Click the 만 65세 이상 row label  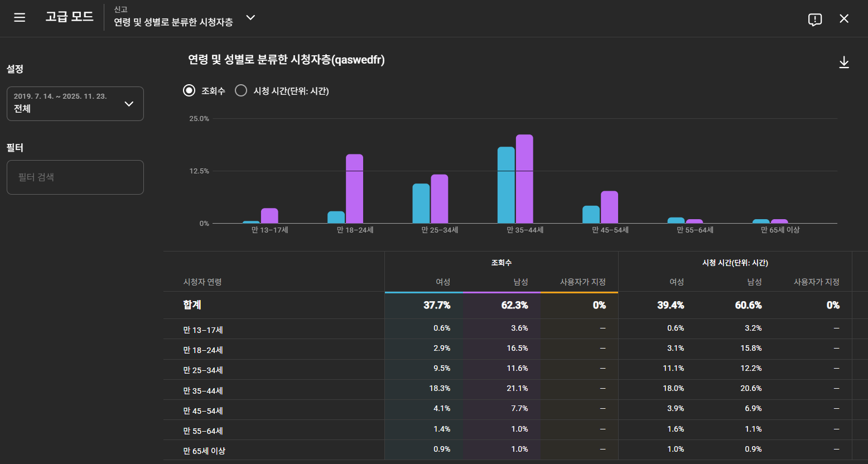pyautogui.click(x=204, y=451)
